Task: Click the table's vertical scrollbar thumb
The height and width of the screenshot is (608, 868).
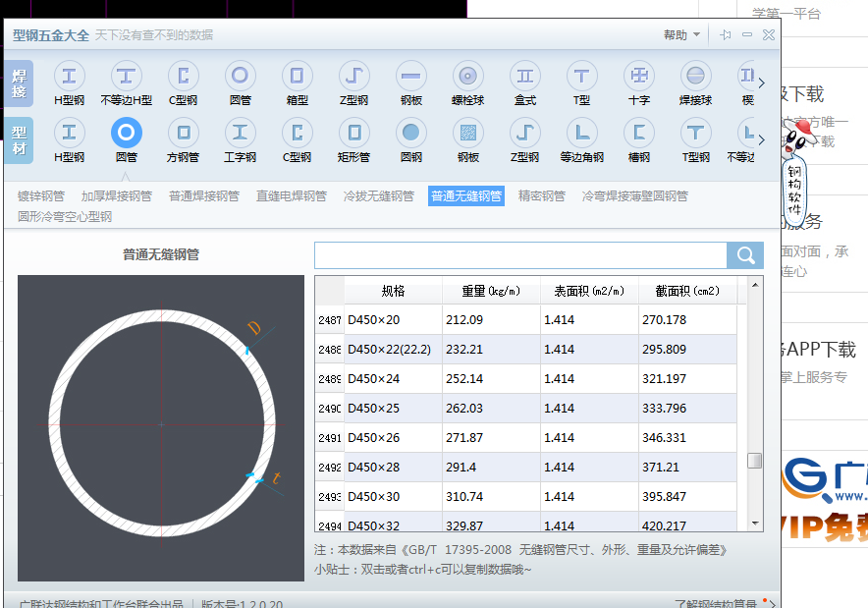Action: 754,461
